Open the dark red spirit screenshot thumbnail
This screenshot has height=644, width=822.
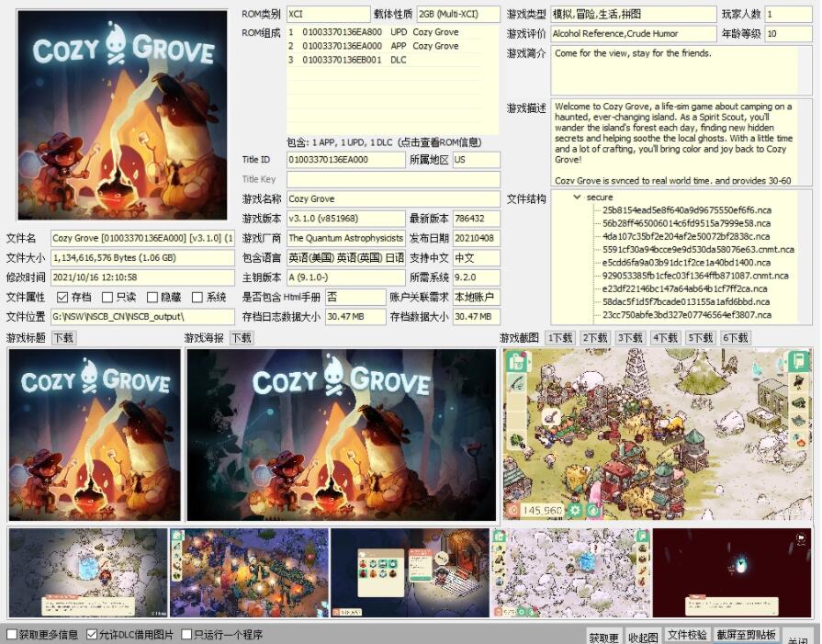point(732,572)
